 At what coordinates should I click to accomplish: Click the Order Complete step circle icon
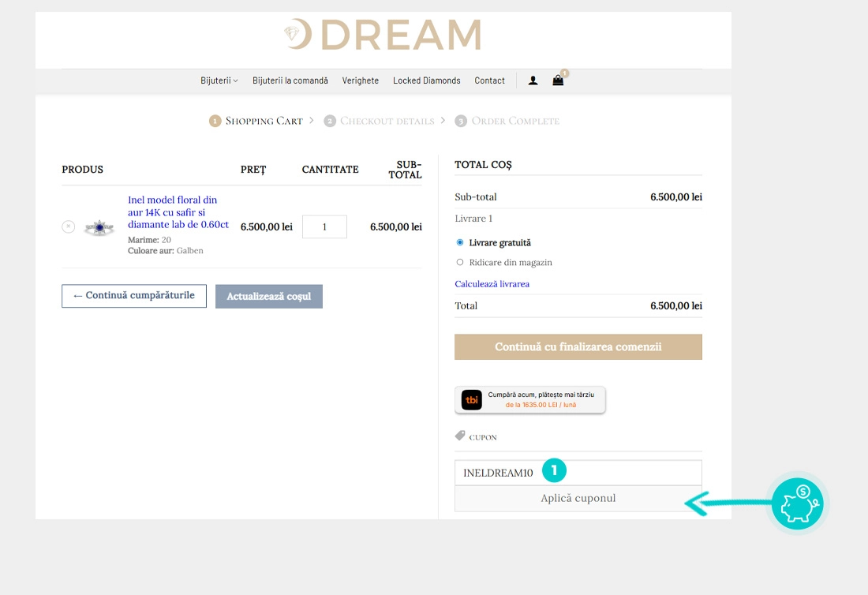click(x=462, y=121)
